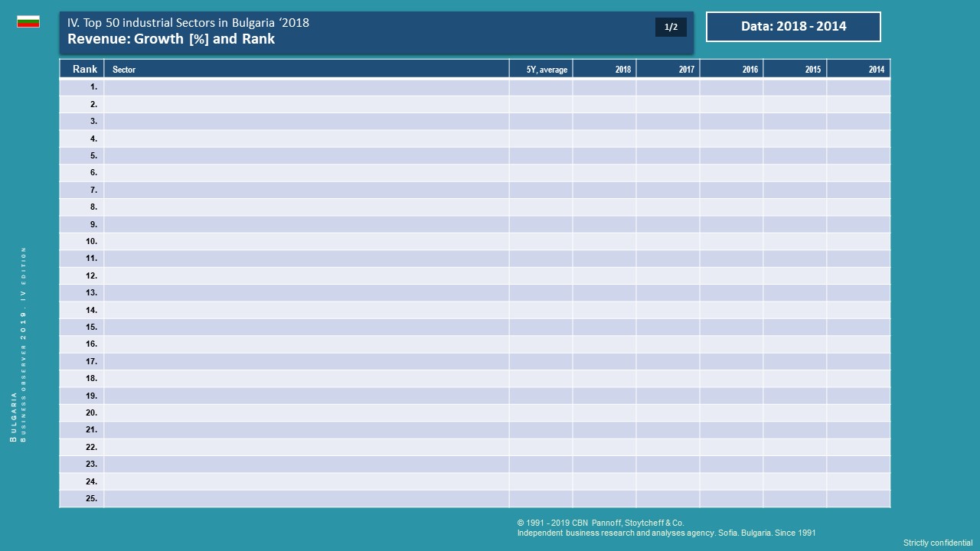Click the CBN Pannoff, Stoytcheff & Co. copyright line
This screenshot has width=980, height=551.
(x=600, y=523)
